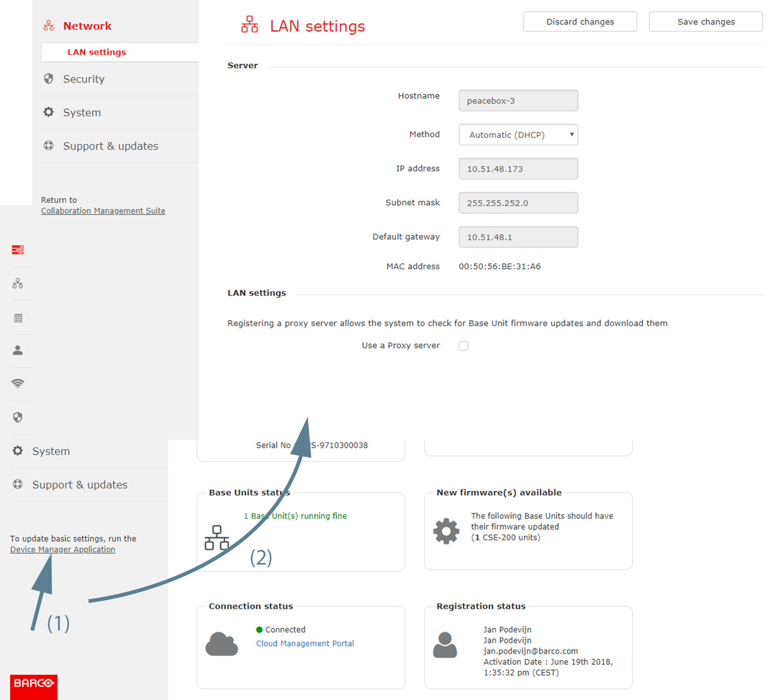This screenshot has height=700, width=780.
Task: Open the red Base Units icon in the suite sidebar
Action: coord(18,250)
